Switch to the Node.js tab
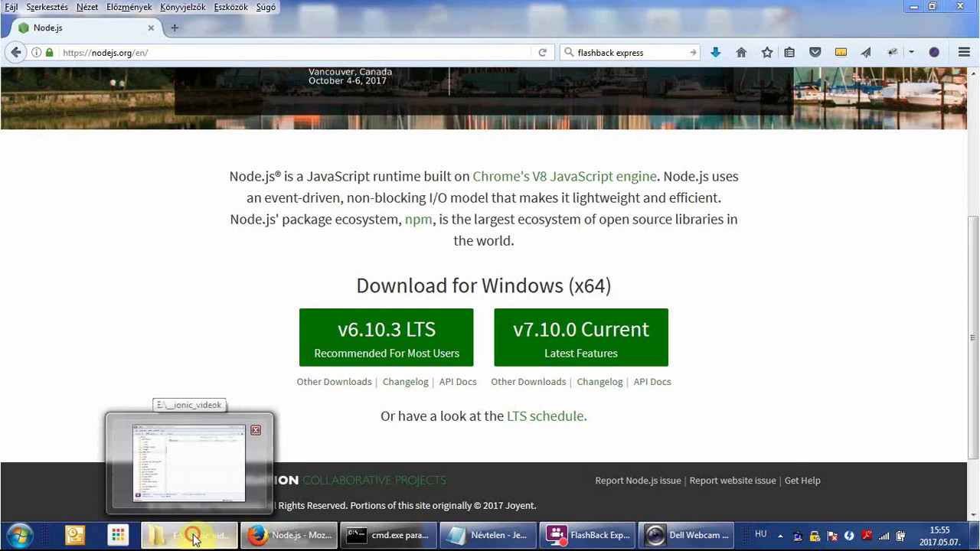The image size is (980, 551). 84,28
